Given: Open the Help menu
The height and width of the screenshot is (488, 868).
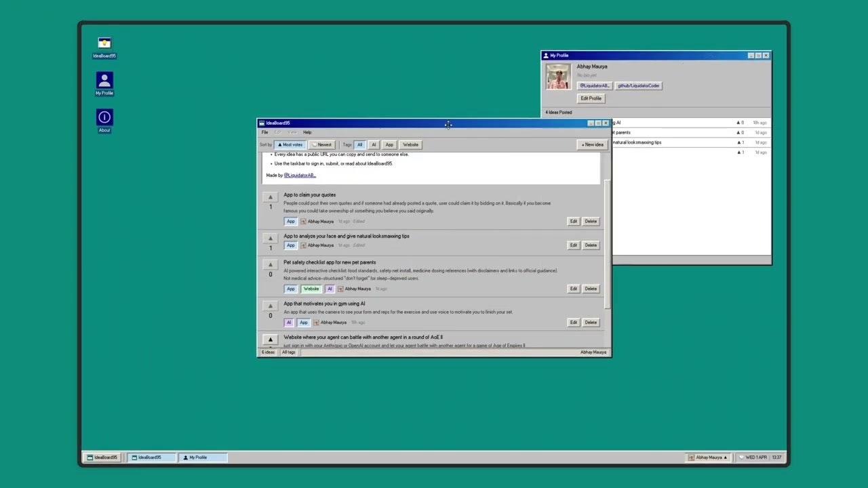Looking at the screenshot, I should [307, 132].
